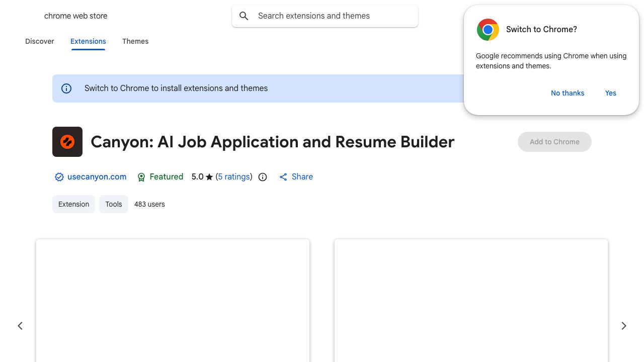Screen dimensions: 644x362
Task: Click the Google recommends using Chrome text
Action: [x=551, y=61]
